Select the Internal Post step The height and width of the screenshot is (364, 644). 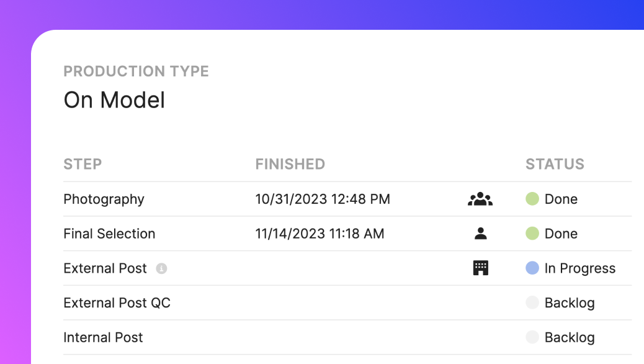pos(103,338)
